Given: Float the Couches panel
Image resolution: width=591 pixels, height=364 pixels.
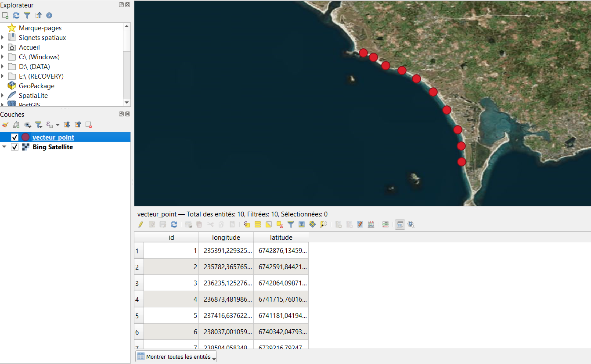Looking at the screenshot, I should click(x=121, y=114).
